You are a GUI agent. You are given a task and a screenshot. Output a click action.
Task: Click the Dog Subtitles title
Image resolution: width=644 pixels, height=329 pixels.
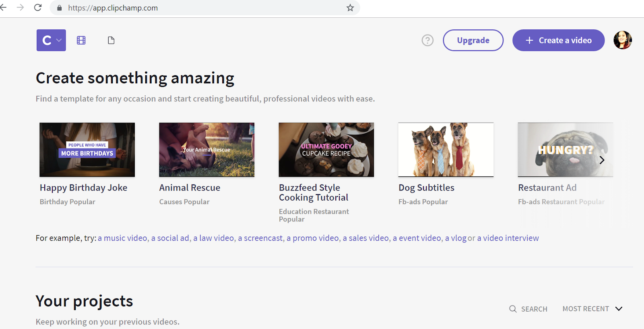(427, 188)
